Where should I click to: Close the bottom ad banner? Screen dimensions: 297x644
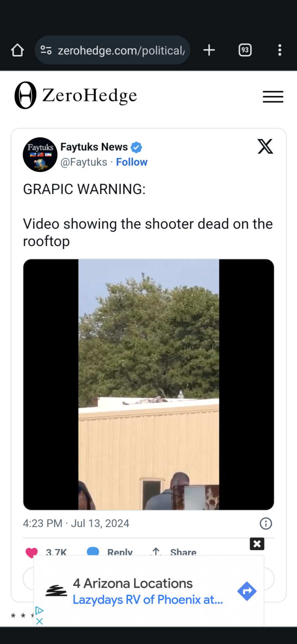[x=257, y=544]
